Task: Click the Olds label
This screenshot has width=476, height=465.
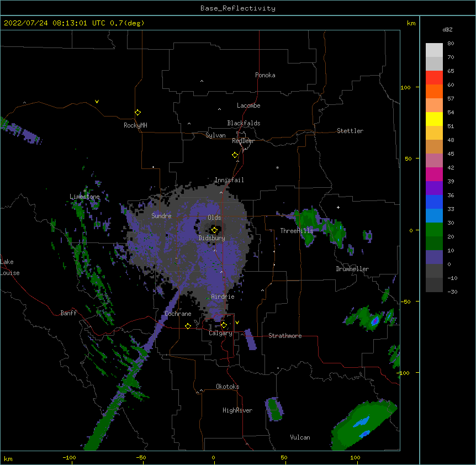Action: pos(214,218)
